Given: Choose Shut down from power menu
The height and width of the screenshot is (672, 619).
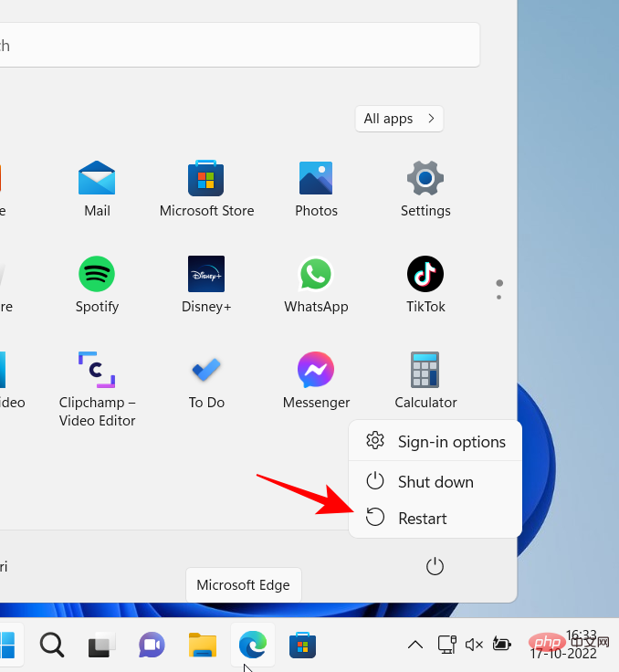Looking at the screenshot, I should coord(435,482).
